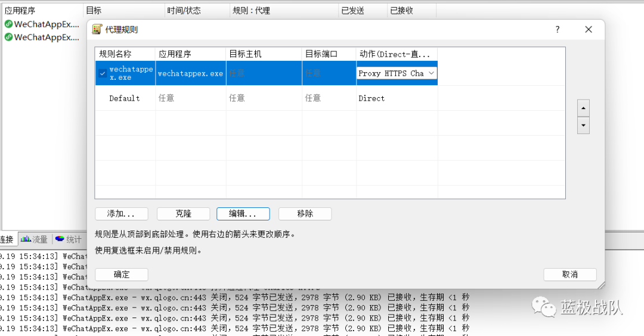Switch to the 流量 tab in the main window
This screenshot has height=336, width=644.
tap(35, 239)
